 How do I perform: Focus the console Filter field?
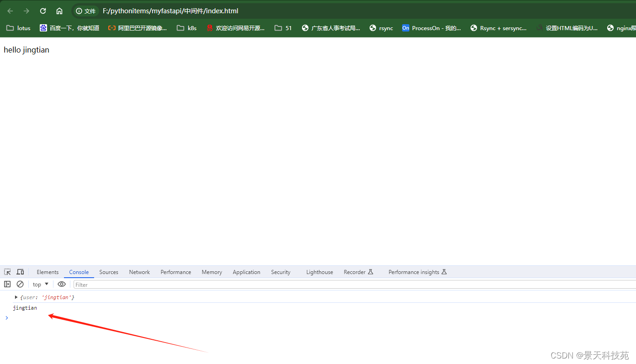(355, 285)
